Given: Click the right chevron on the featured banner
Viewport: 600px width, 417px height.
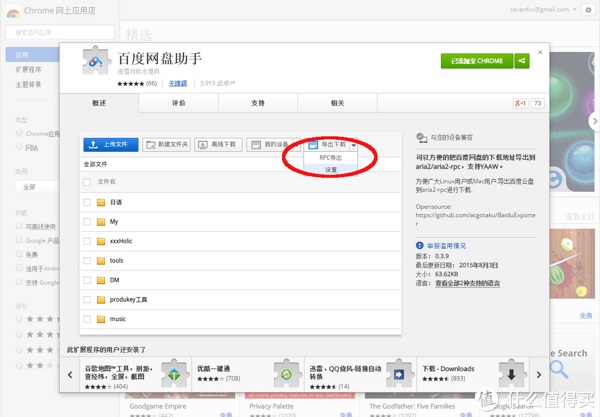Looking at the screenshot, I should [594, 121].
